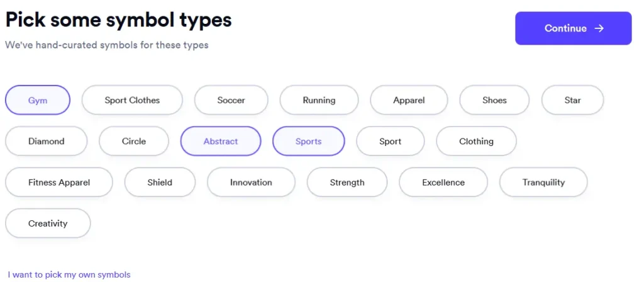Select the Clothing symbol type

pyautogui.click(x=476, y=141)
